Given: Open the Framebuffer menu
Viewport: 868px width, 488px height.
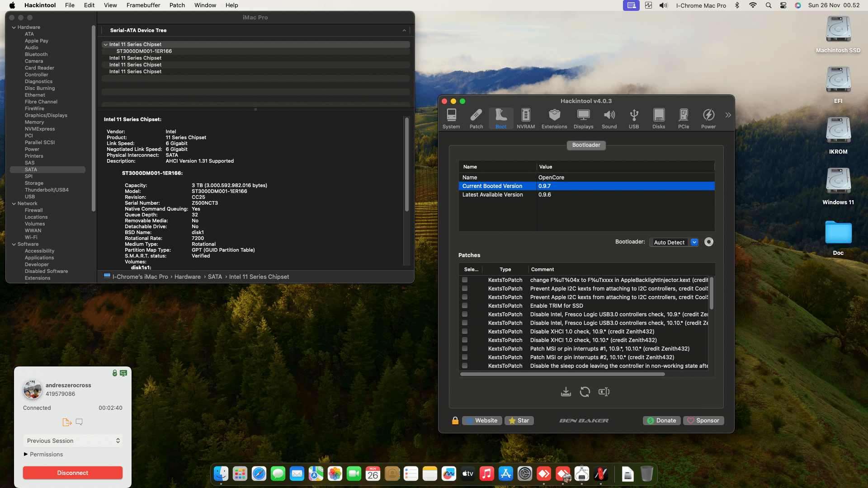Looking at the screenshot, I should [x=143, y=5].
